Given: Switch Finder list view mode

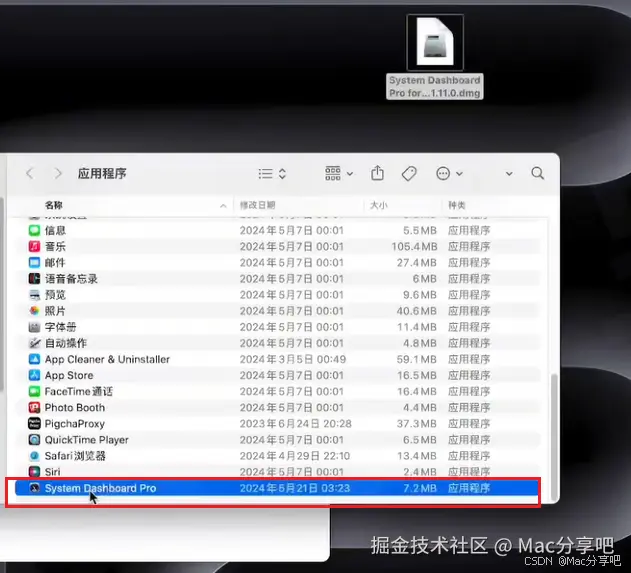Looking at the screenshot, I should coord(272,173).
